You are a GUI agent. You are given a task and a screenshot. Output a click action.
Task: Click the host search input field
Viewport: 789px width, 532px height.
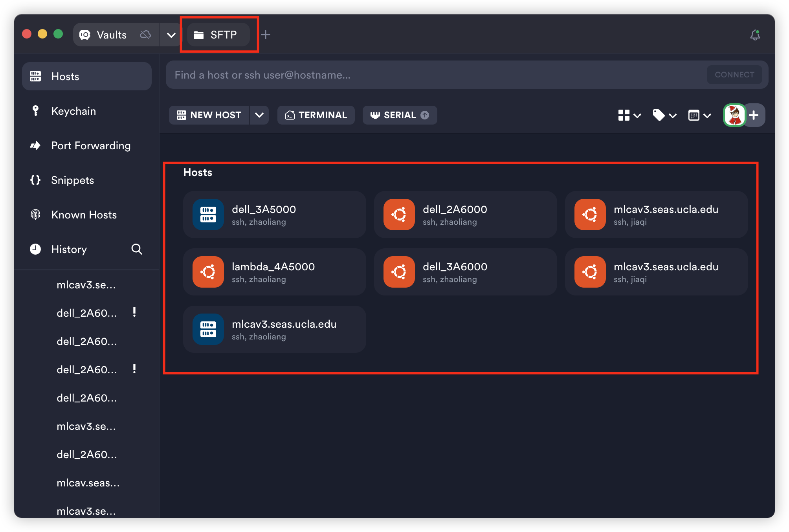click(432, 75)
